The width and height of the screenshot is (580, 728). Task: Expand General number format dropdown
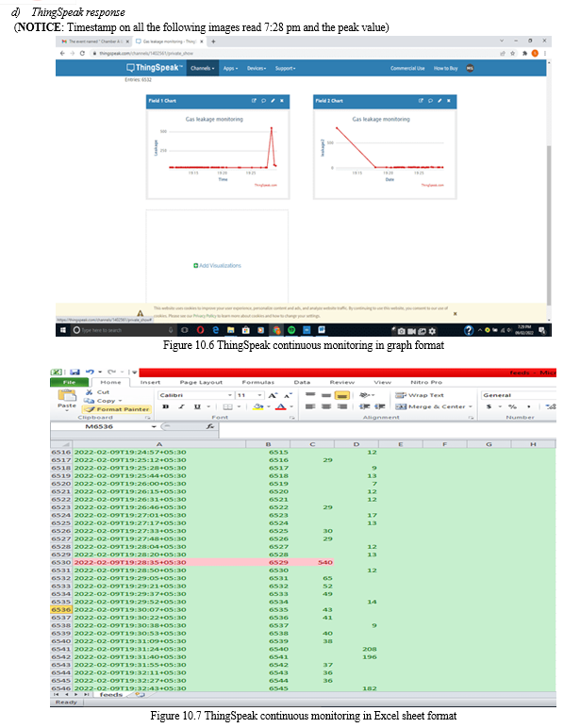pyautogui.click(x=519, y=395)
